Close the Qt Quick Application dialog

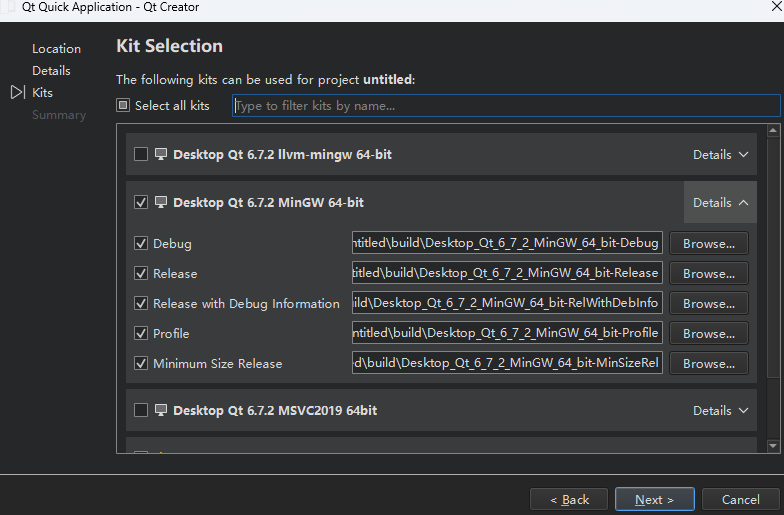coord(777,6)
